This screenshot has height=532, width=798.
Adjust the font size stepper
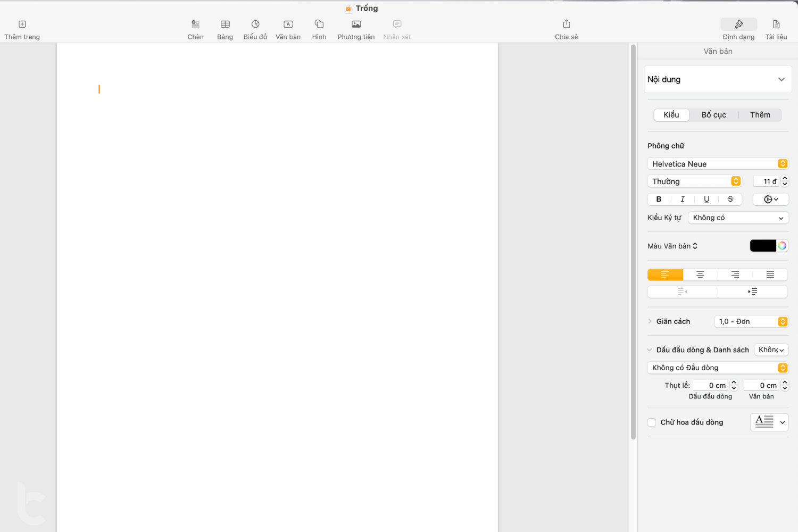coord(785,181)
